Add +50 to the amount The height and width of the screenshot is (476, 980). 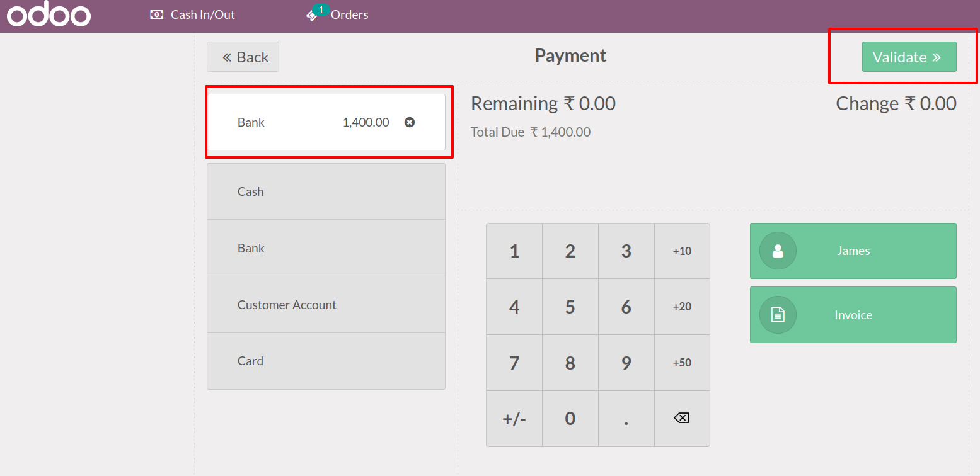[x=682, y=363]
